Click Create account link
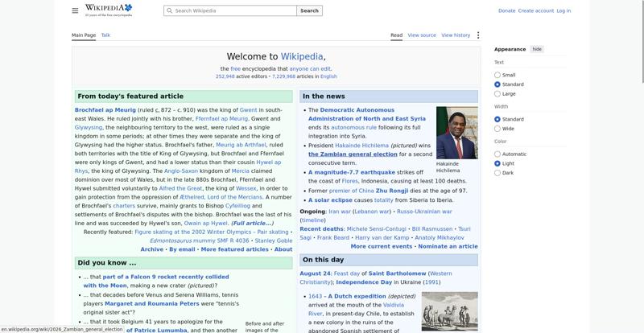 pos(536,11)
